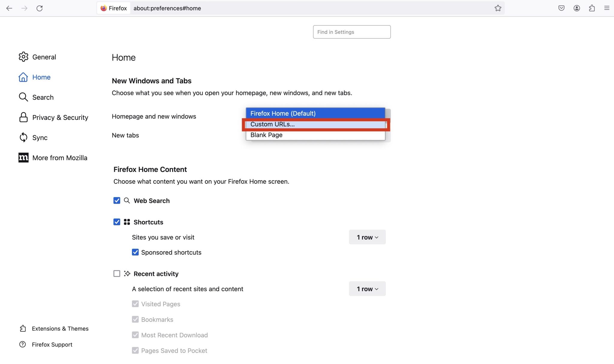Open Firefox Support link
This screenshot has width=614, height=364.
52,345
